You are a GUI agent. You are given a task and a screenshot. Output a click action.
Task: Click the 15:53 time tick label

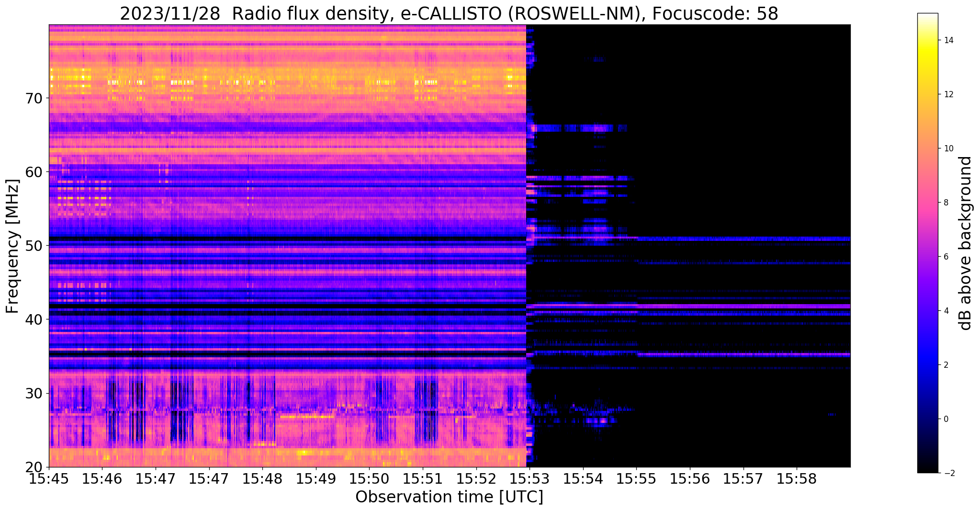coord(529,479)
